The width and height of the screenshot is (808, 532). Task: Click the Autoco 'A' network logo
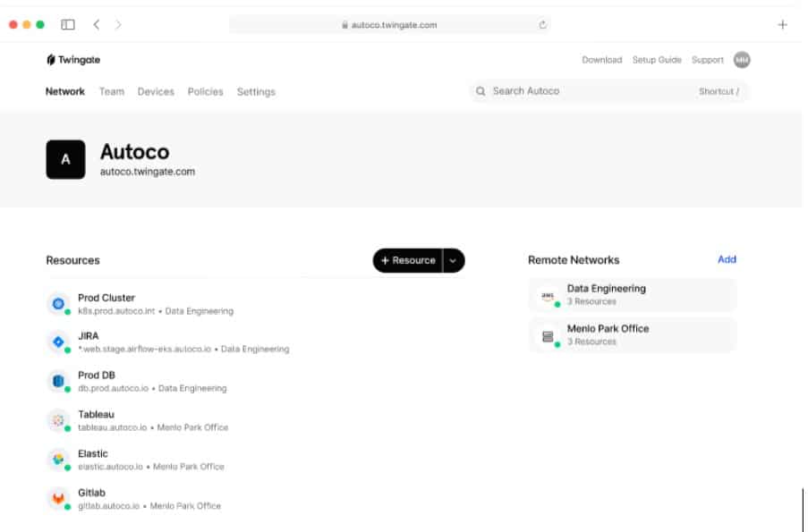(x=65, y=160)
